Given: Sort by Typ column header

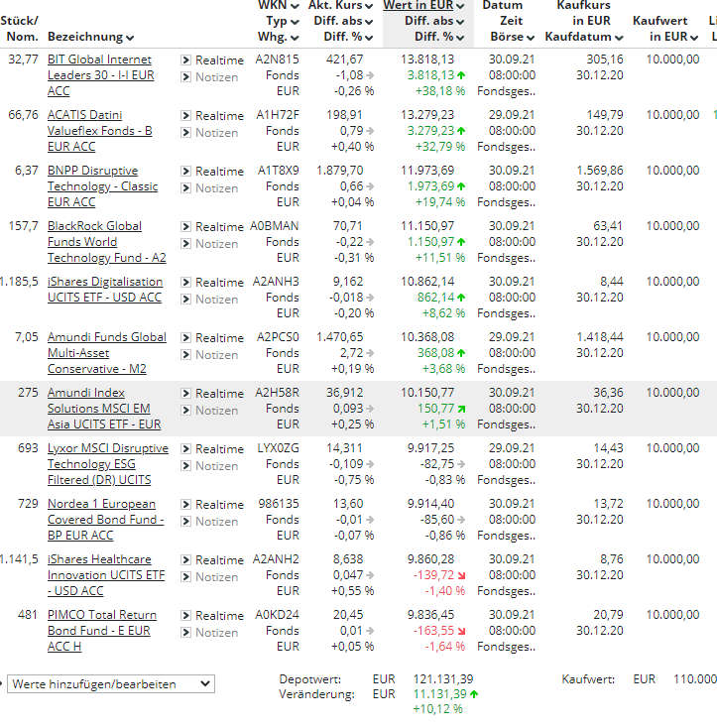Looking at the screenshot, I should click(x=283, y=21).
